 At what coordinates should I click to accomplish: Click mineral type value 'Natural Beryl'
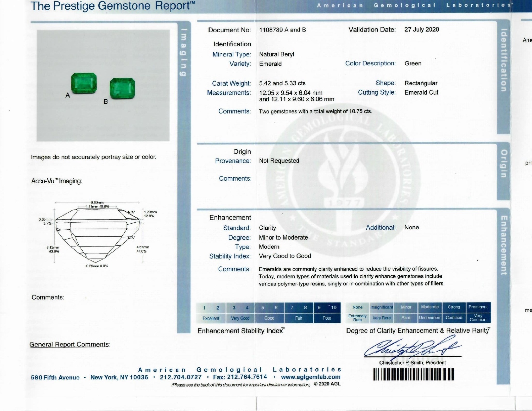point(276,54)
